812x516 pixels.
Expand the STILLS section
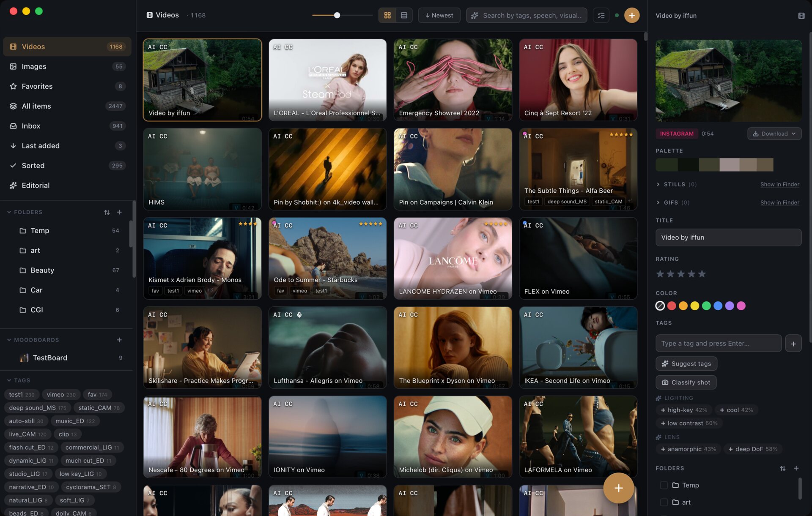point(677,185)
